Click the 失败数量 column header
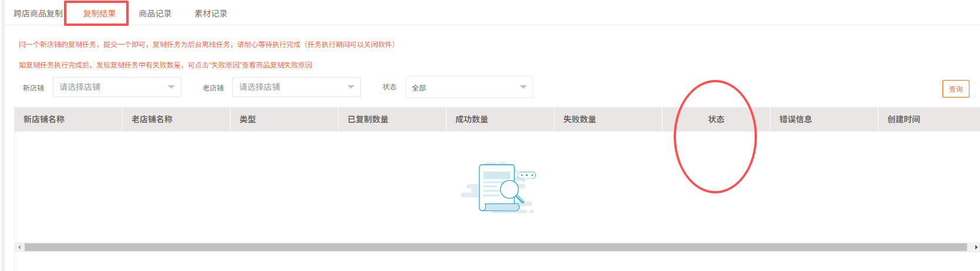 [580, 119]
